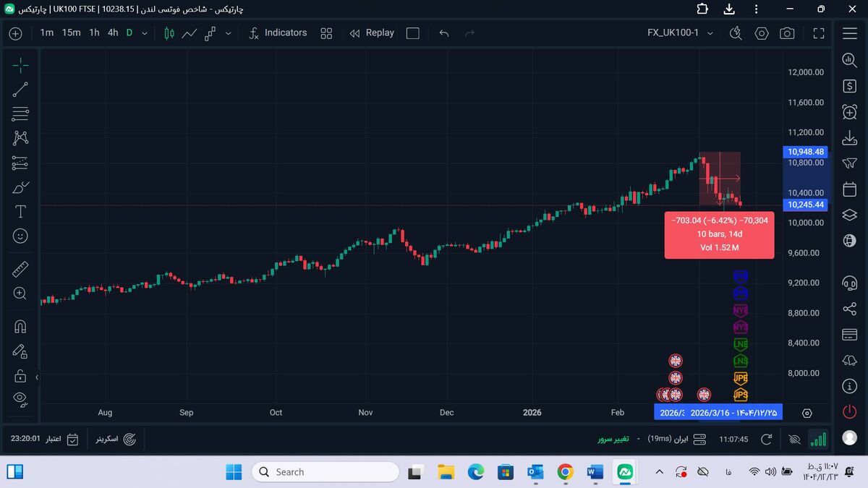The width and height of the screenshot is (868, 488).
Task: Open symbol search magnifier in sidebar
Action: pyautogui.click(x=850, y=61)
